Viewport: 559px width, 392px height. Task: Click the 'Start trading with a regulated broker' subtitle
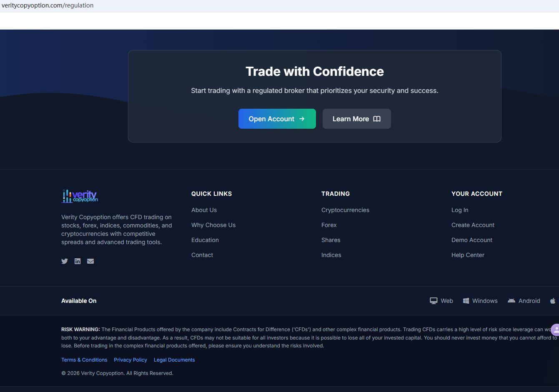click(315, 91)
